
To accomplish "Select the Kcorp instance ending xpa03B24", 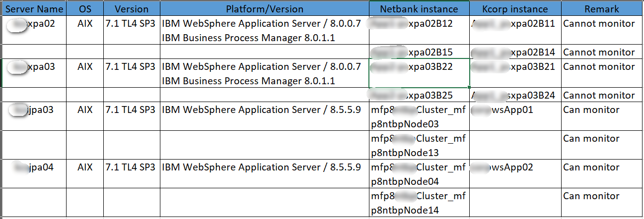I will point(515,95).
